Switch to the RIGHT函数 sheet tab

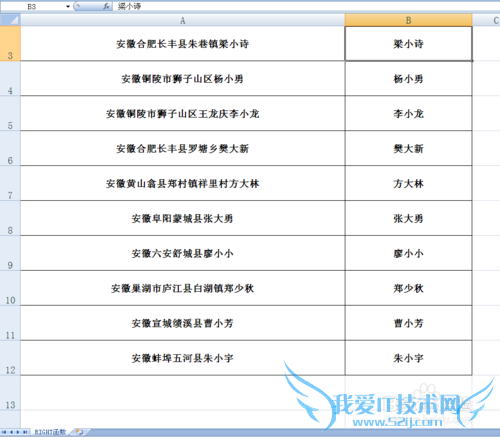coord(50,432)
